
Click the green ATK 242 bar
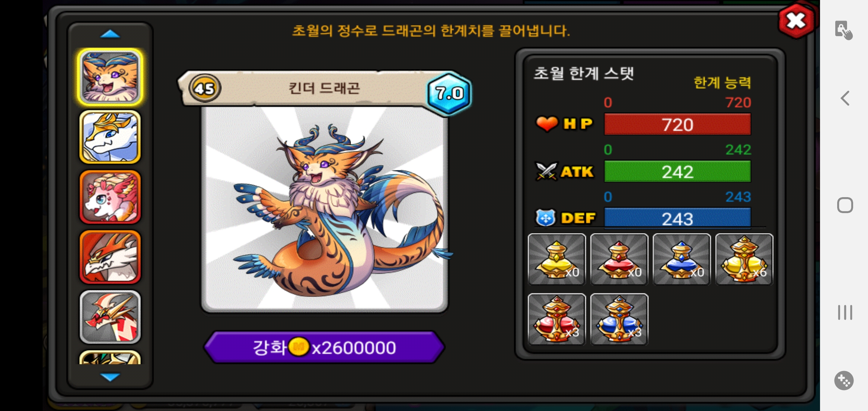pyautogui.click(x=677, y=172)
